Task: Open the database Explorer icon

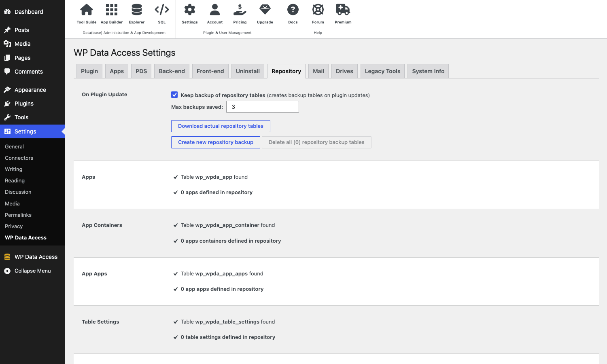Action: (x=137, y=9)
